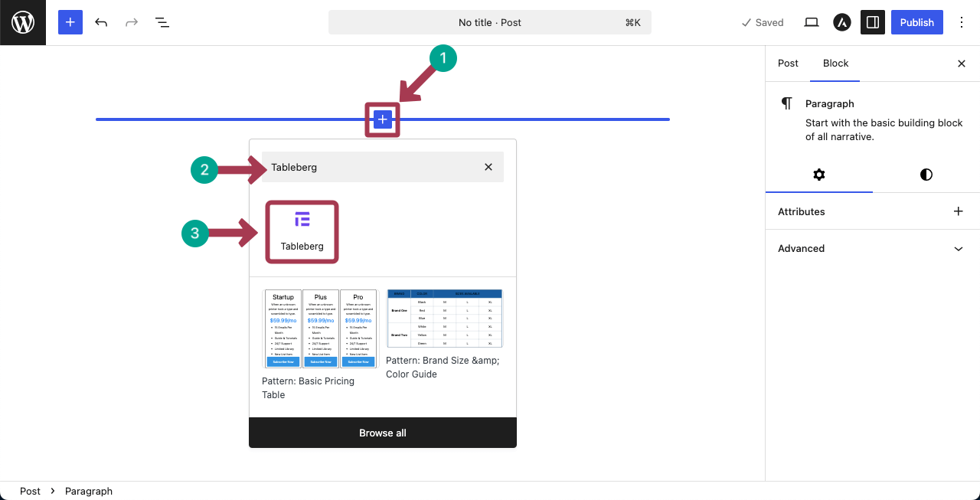Click the Paragraph block icon in sidebar

(787, 103)
